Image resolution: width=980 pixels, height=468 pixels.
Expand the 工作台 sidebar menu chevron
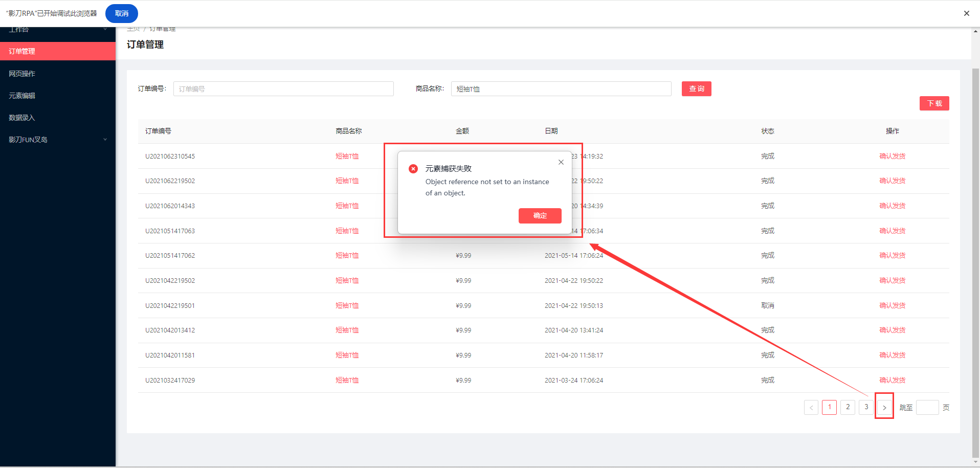[105, 30]
